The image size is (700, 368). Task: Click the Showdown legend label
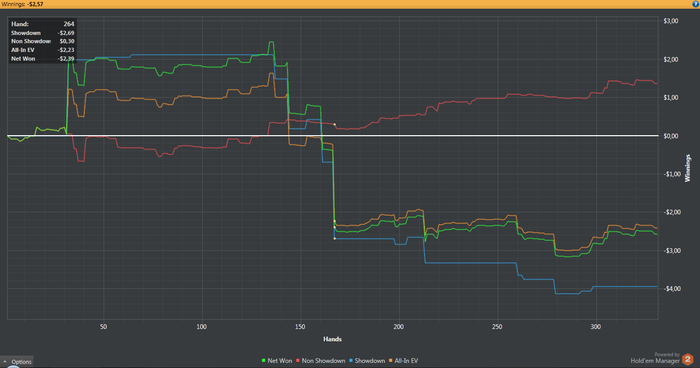pyautogui.click(x=370, y=360)
